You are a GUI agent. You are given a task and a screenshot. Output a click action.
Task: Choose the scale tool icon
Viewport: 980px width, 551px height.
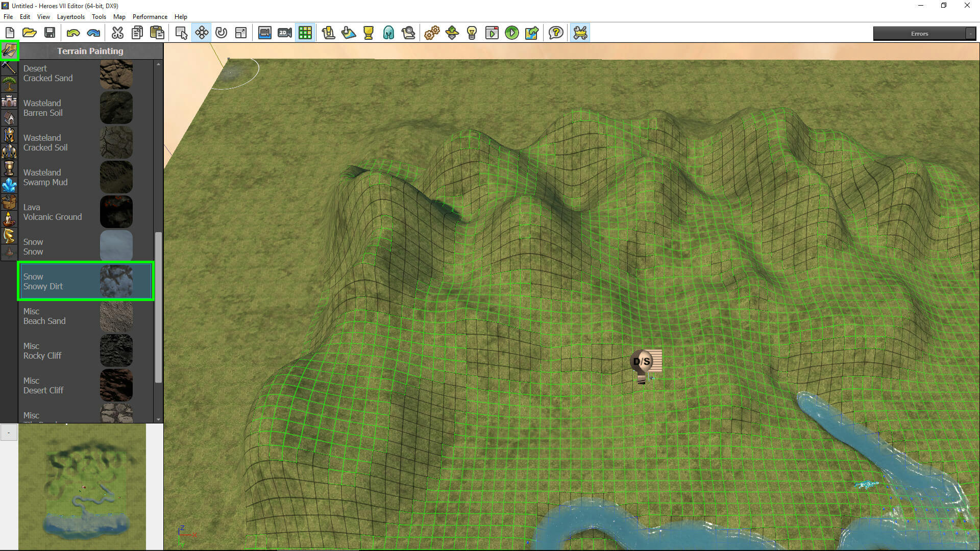click(241, 33)
